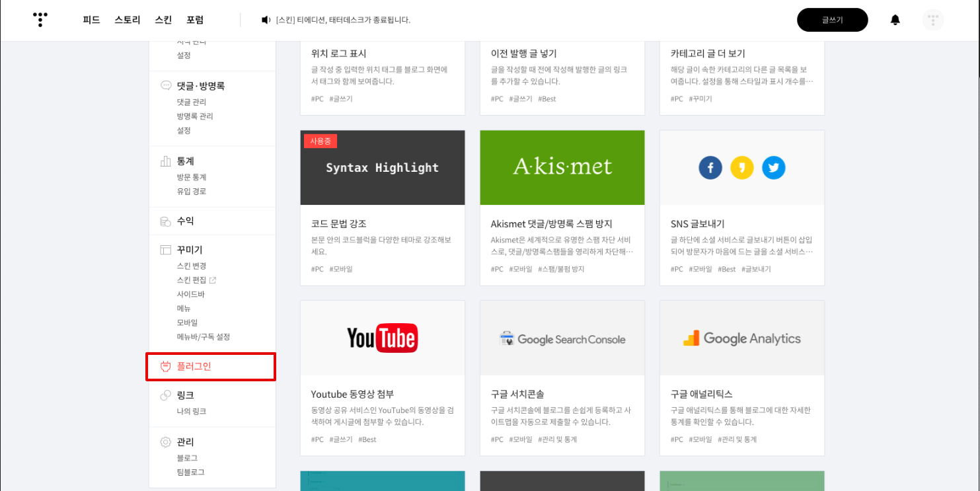Open 팀블로그 under 관리
Viewport: 980px width, 491px height.
pos(191,472)
